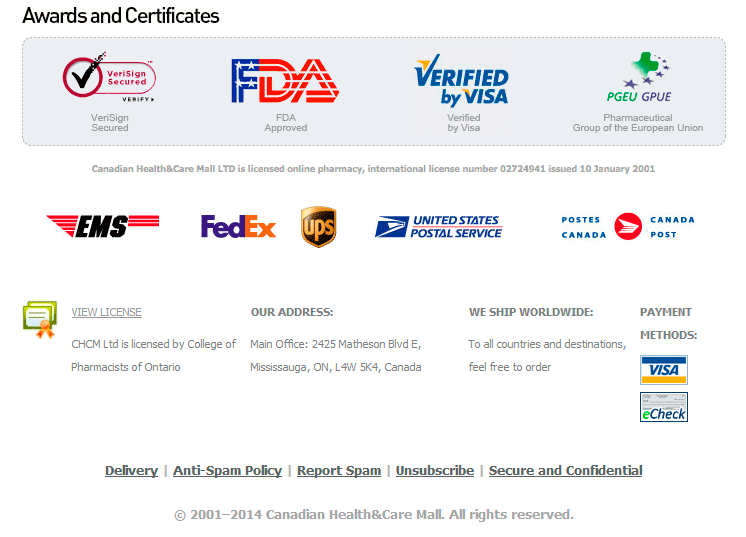Screen dimensions: 746x537
Task: Open the Anti-Spam Policy link
Action: coord(227,471)
